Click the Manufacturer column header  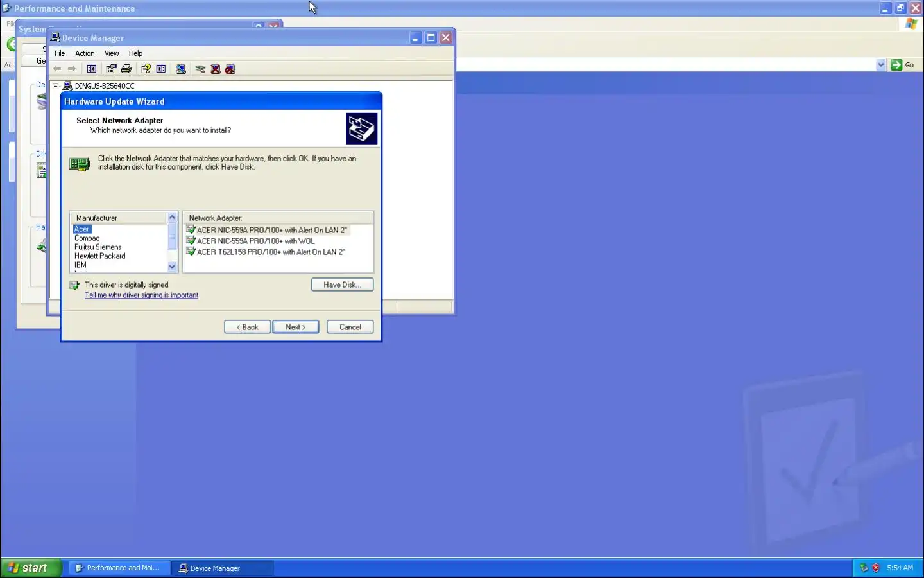[118, 218]
